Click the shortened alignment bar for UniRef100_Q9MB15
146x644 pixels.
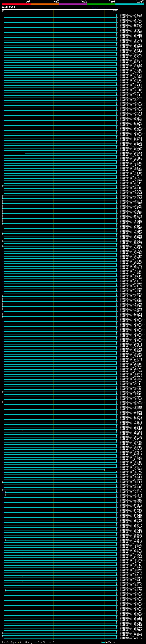point(71,153)
